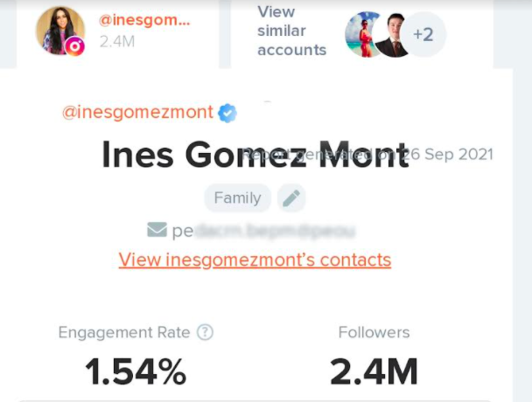This screenshot has height=402, width=532.
Task: Click the envelope email icon
Action: (x=157, y=230)
